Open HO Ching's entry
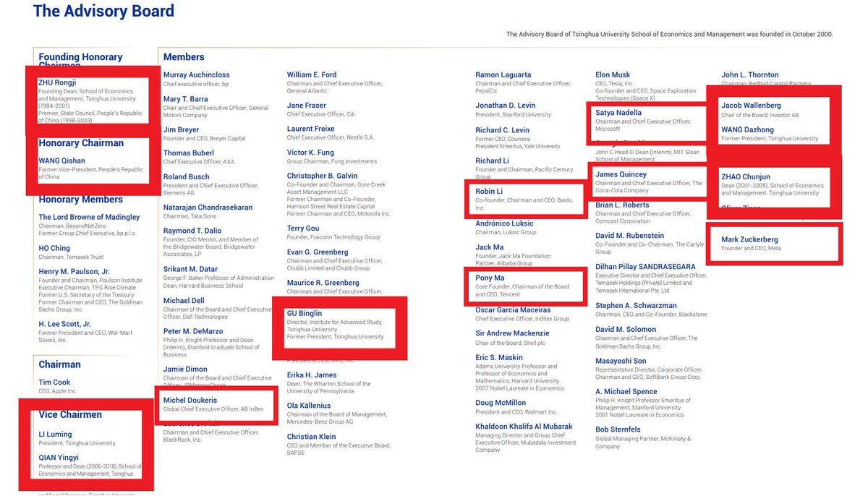 tap(54, 248)
